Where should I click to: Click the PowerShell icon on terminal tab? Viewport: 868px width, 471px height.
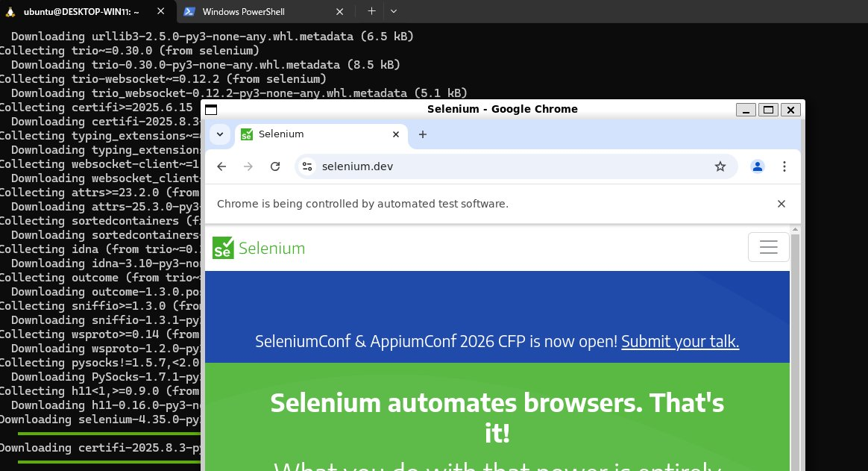[x=189, y=12]
